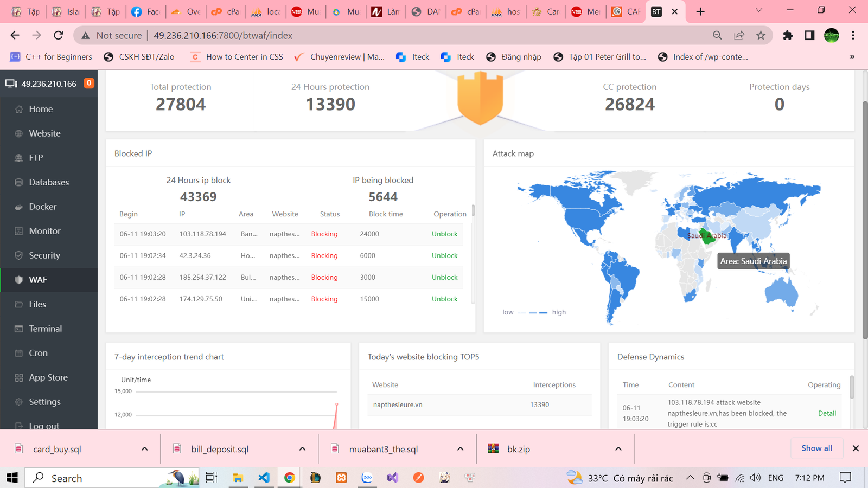Unblock IP 103.118.78.194

(444, 234)
